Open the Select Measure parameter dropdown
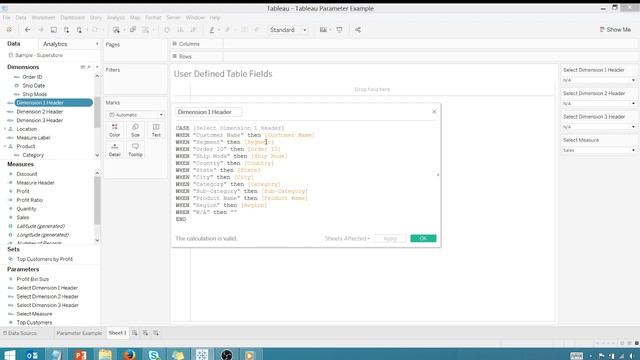640x360 pixels. pos(599,150)
